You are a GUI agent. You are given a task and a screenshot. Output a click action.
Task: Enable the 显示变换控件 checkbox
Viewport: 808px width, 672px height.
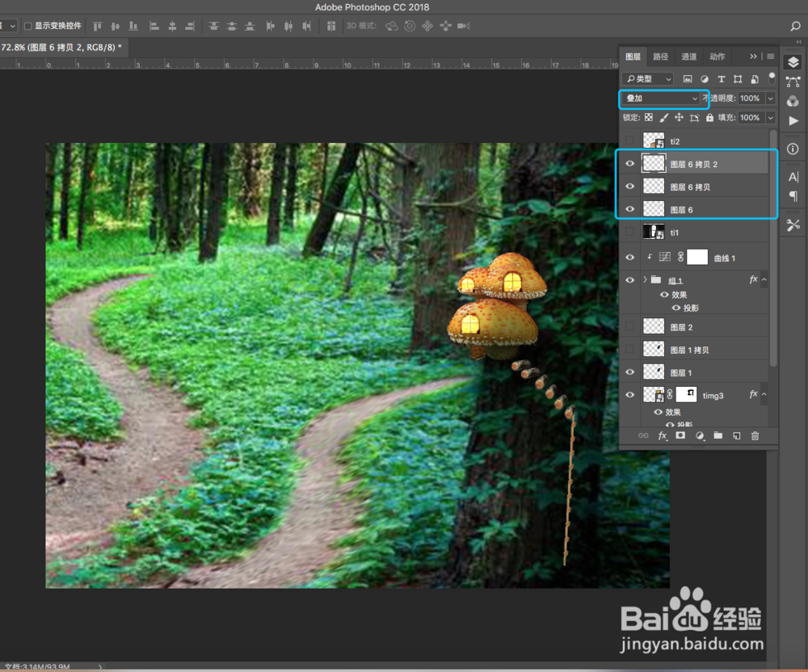28,26
